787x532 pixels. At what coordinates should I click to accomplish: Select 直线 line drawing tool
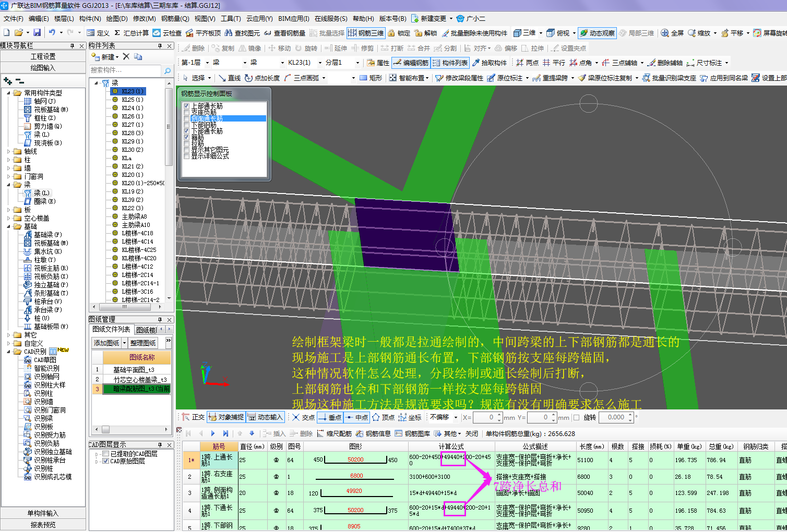coord(230,78)
